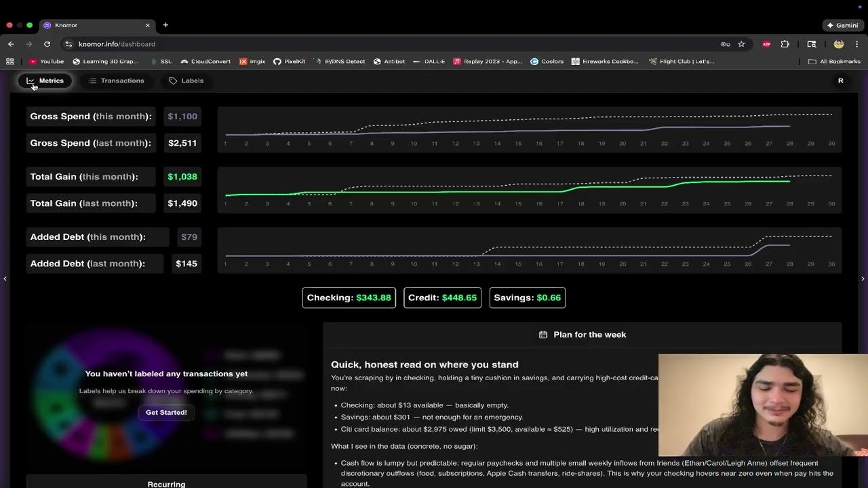Open the Learning 3D Grap... bookmark
The image size is (868, 488).
click(105, 62)
